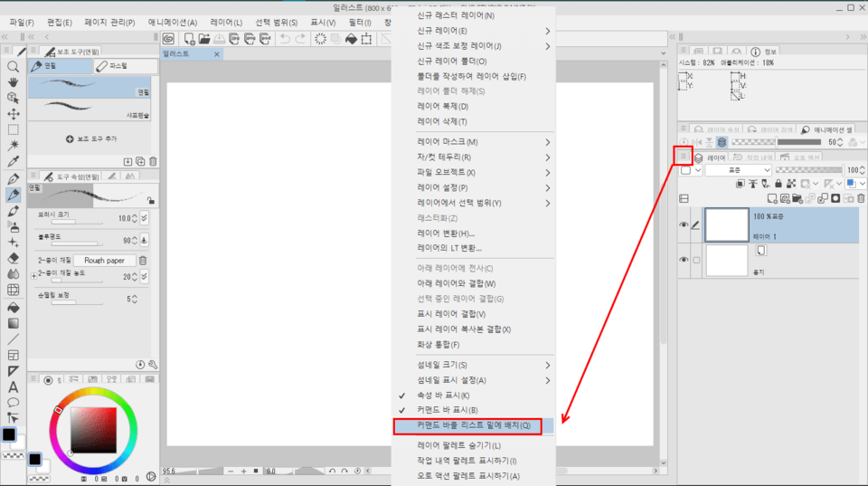Open file with folder icon in command bar
868x486 pixels.
[x=204, y=39]
